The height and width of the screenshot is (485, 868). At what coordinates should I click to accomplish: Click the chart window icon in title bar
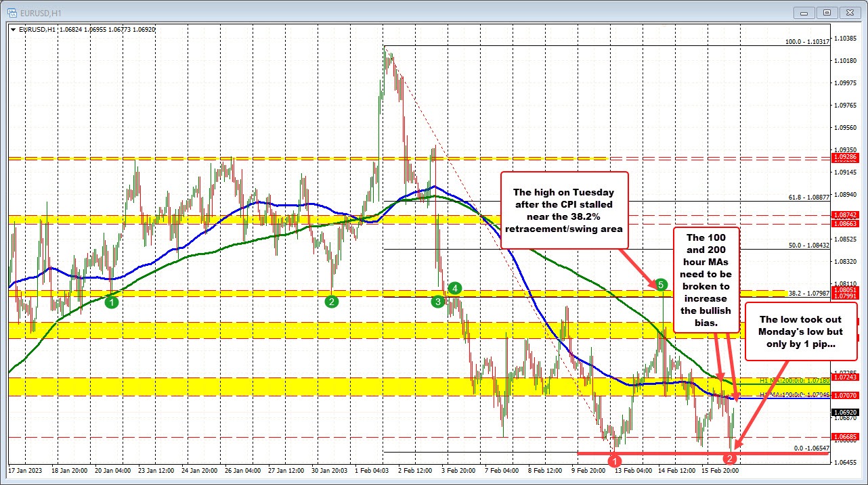tap(12, 12)
